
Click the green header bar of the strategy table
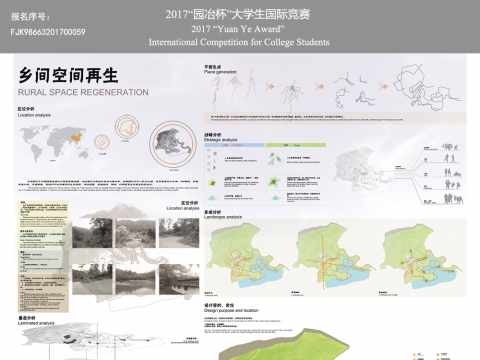(296, 145)
